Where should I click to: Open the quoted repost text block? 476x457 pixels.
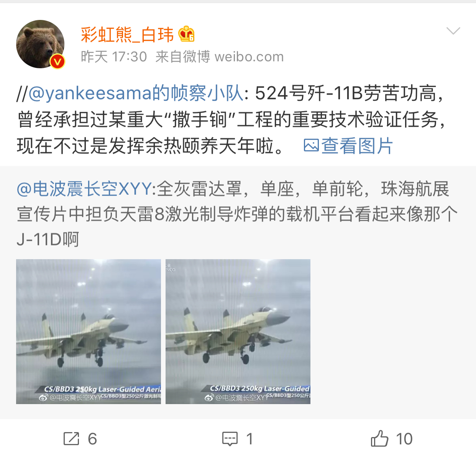(238, 214)
